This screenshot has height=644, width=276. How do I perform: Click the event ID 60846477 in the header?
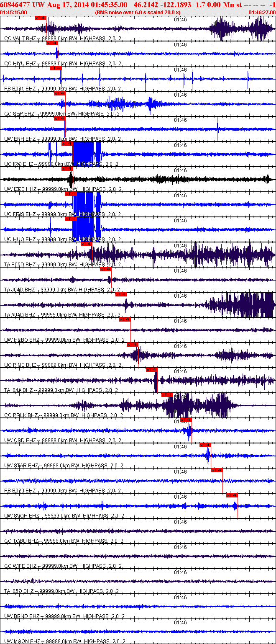pyautogui.click(x=15, y=5)
